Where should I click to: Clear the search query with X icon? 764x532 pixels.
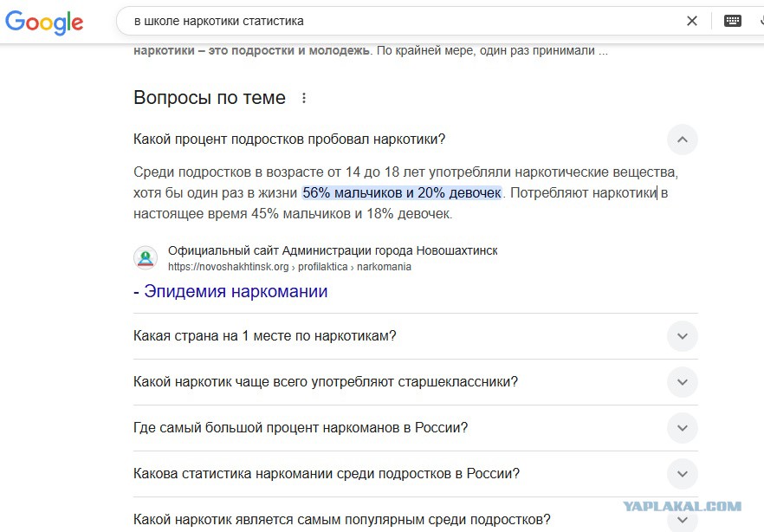click(x=692, y=21)
